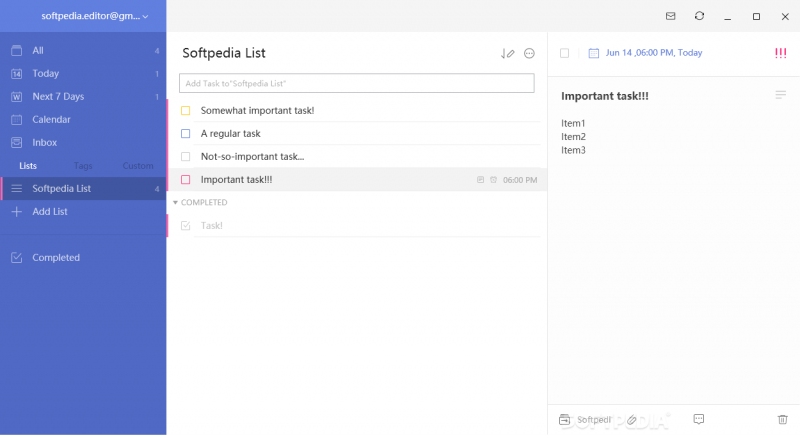The width and height of the screenshot is (800, 438).
Task: Select the Somewhat important task! row
Action: coord(357,110)
